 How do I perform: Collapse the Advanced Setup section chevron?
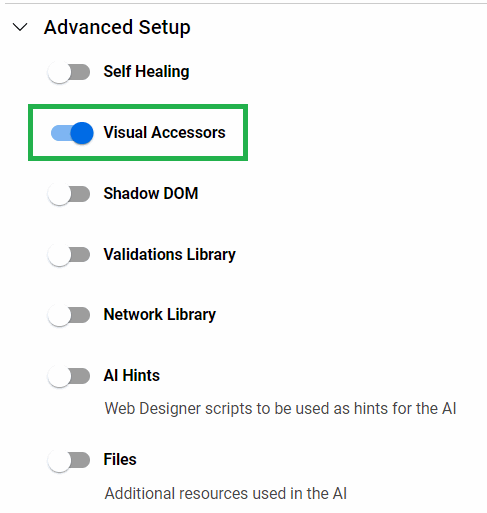[20, 27]
